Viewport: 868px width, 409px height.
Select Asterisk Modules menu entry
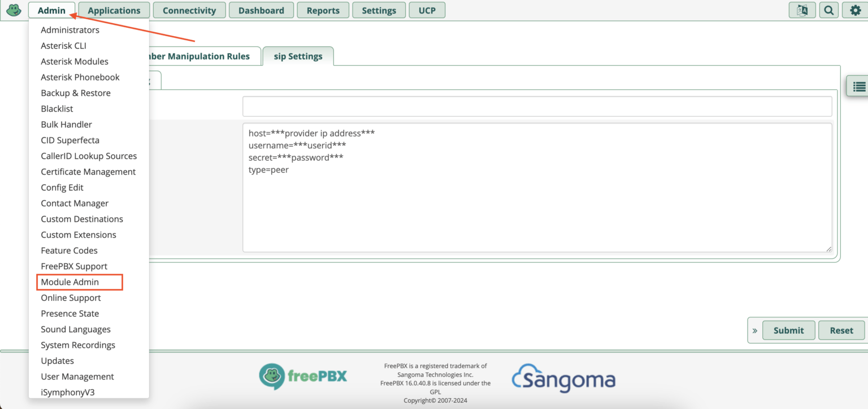tap(75, 62)
